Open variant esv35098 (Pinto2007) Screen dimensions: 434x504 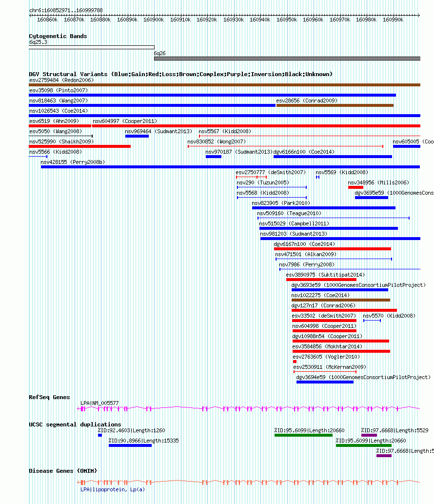click(x=59, y=90)
